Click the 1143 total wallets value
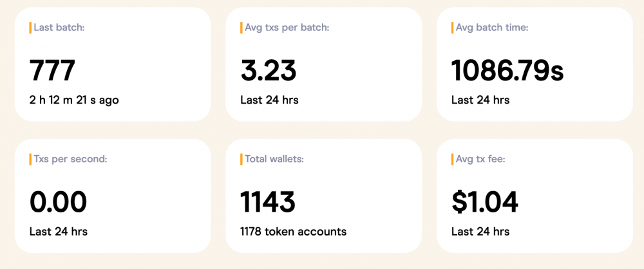This screenshot has width=644, height=269. click(268, 202)
